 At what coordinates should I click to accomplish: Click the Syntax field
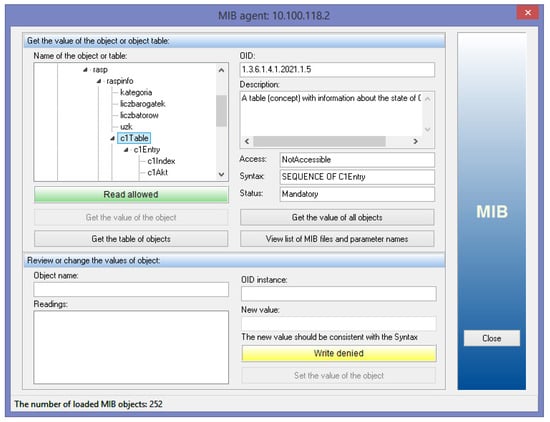coord(357,177)
